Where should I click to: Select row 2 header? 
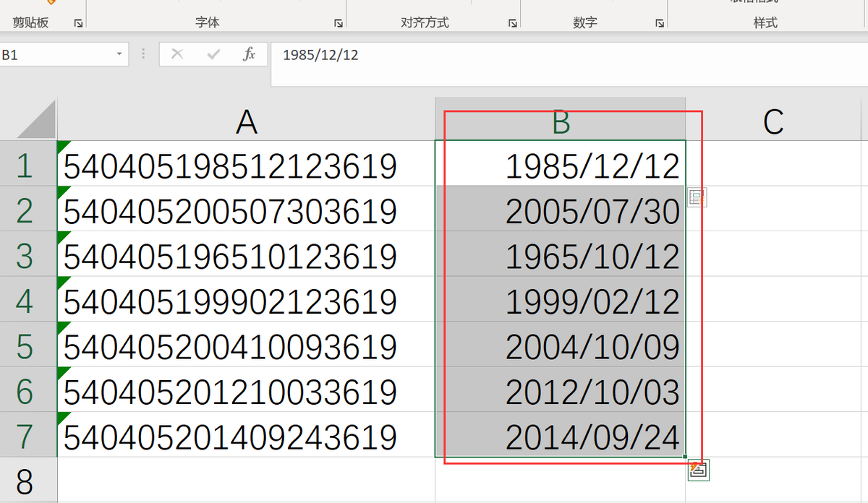click(x=28, y=209)
